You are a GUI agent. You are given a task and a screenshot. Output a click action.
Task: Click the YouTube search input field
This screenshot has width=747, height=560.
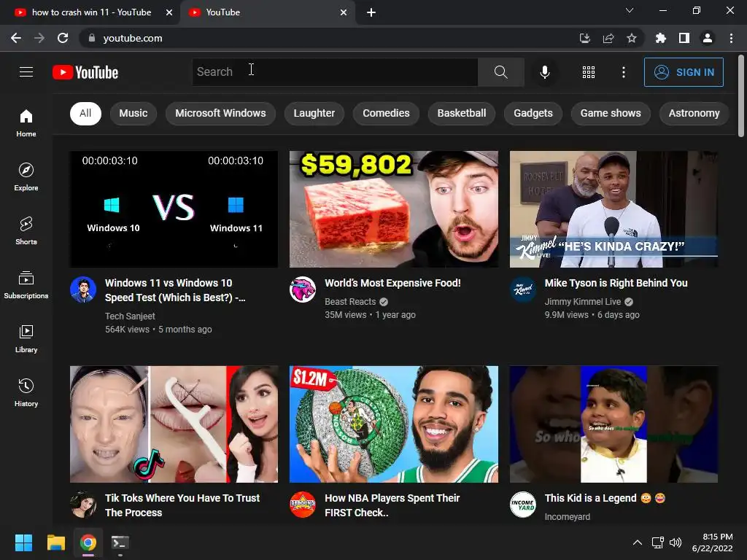tap(335, 72)
